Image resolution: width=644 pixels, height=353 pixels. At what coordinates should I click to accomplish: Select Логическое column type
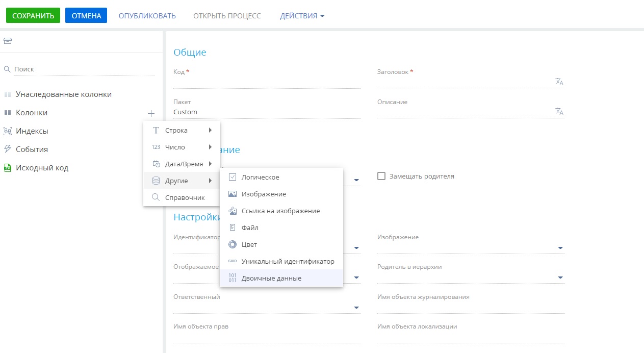pyautogui.click(x=260, y=177)
